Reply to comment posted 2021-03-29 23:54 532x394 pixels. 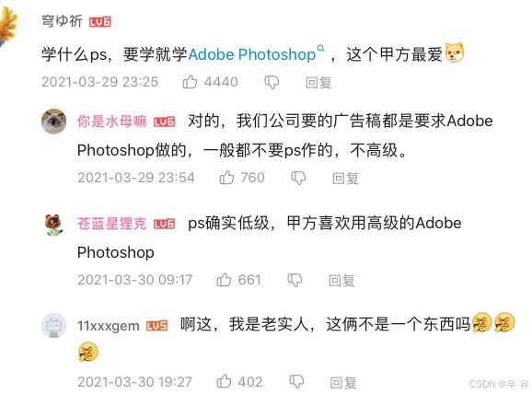pos(345,178)
